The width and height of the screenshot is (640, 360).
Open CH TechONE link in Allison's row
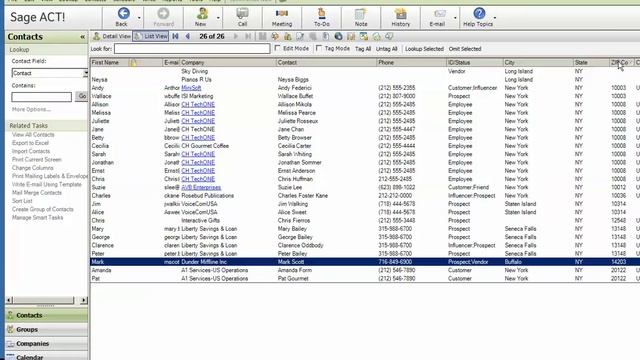pyautogui.click(x=198, y=104)
